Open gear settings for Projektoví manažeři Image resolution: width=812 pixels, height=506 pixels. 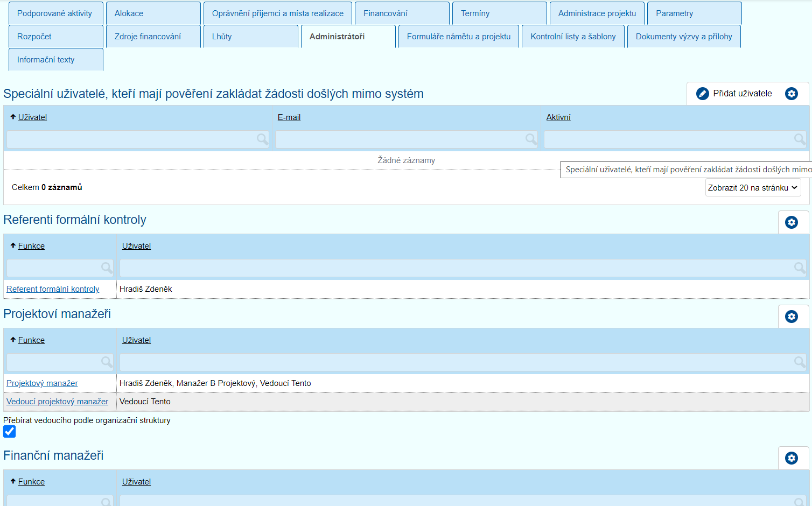pyautogui.click(x=791, y=317)
